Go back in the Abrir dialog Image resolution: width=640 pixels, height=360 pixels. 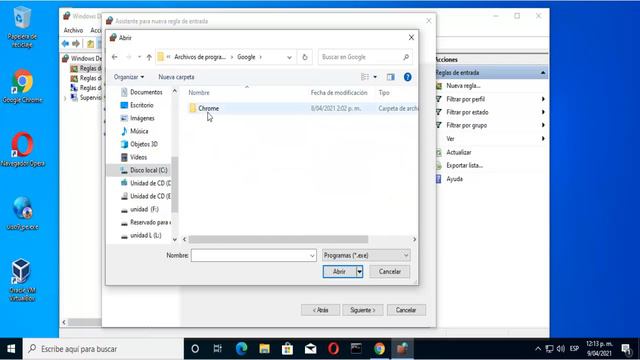pyautogui.click(x=115, y=57)
